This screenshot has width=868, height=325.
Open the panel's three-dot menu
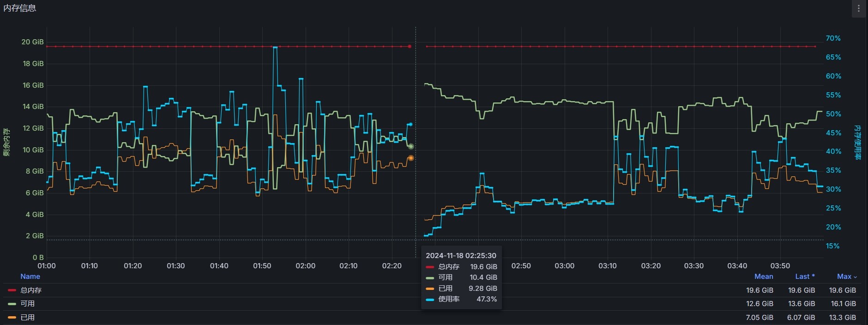[859, 9]
